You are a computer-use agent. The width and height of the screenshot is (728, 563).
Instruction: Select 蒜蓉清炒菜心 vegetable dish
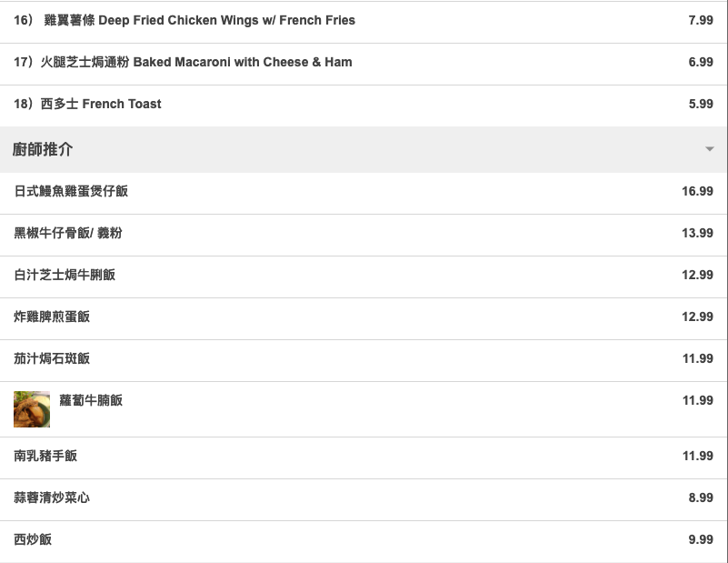52,498
